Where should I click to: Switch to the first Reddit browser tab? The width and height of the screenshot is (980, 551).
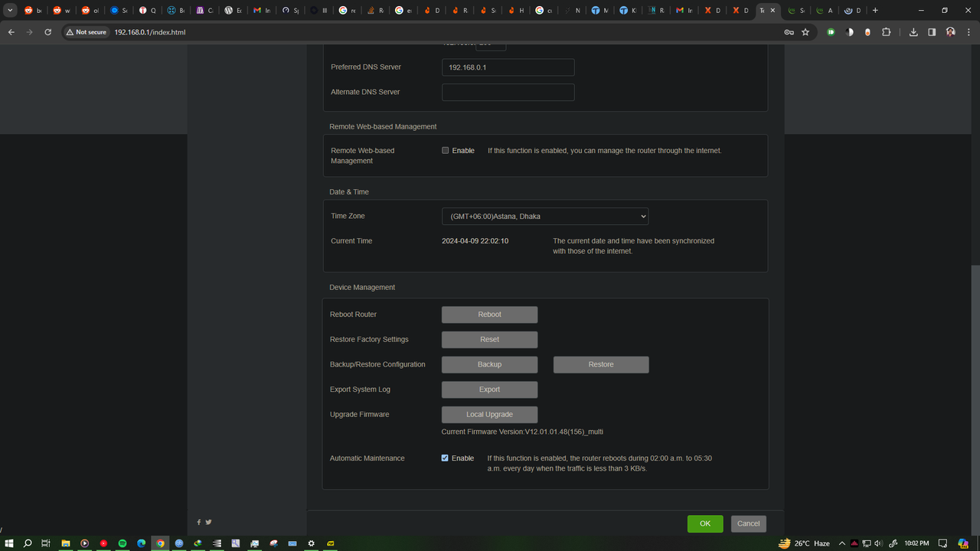32,11
